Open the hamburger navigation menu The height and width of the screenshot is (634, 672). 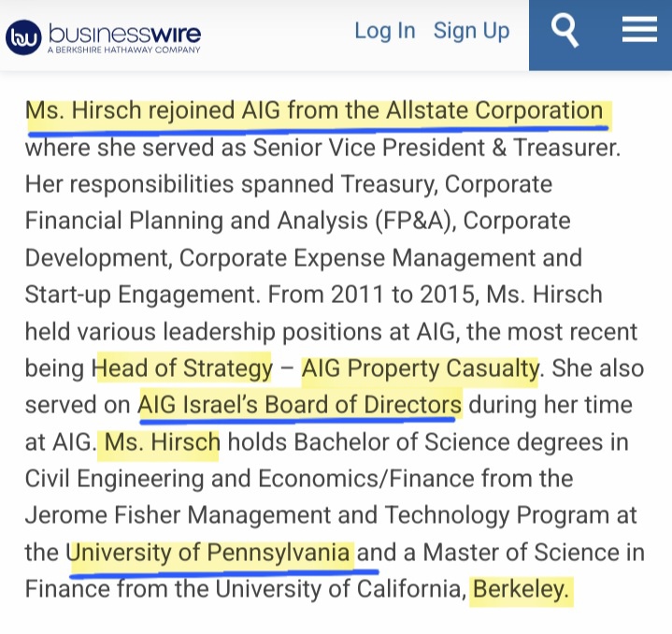pyautogui.click(x=639, y=31)
